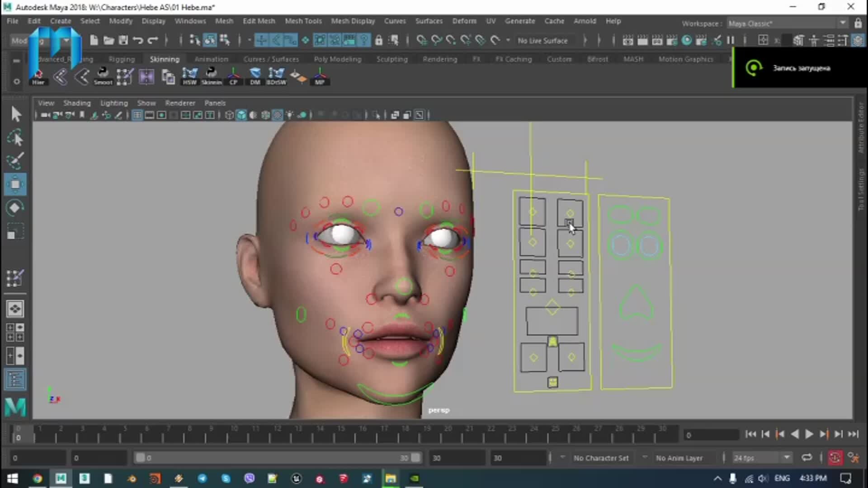Image resolution: width=868 pixels, height=488 pixels.
Task: Switch to the Sculpting shelf tab
Action: [392, 59]
